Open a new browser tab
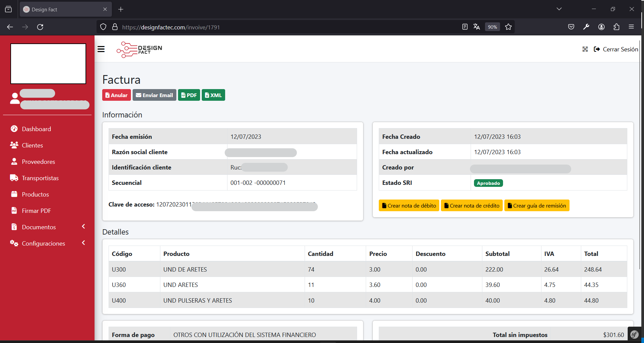Screen dimensions: 644x343 (x=121, y=9)
